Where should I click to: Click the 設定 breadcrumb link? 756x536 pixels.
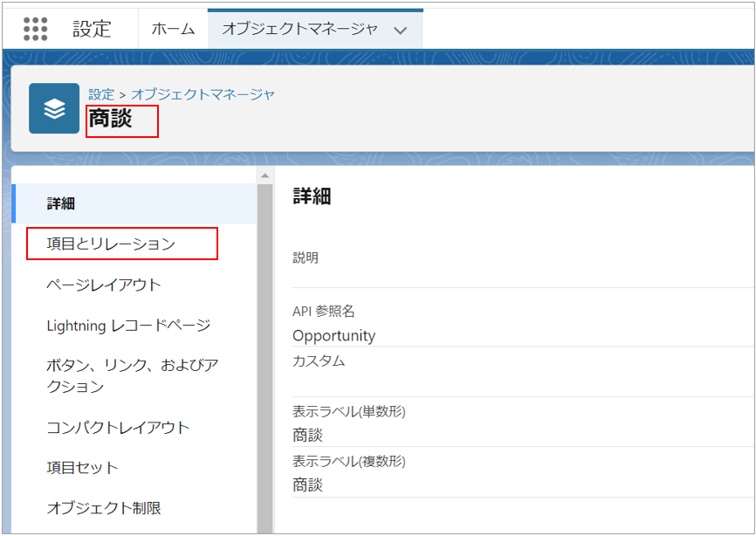click(x=101, y=94)
